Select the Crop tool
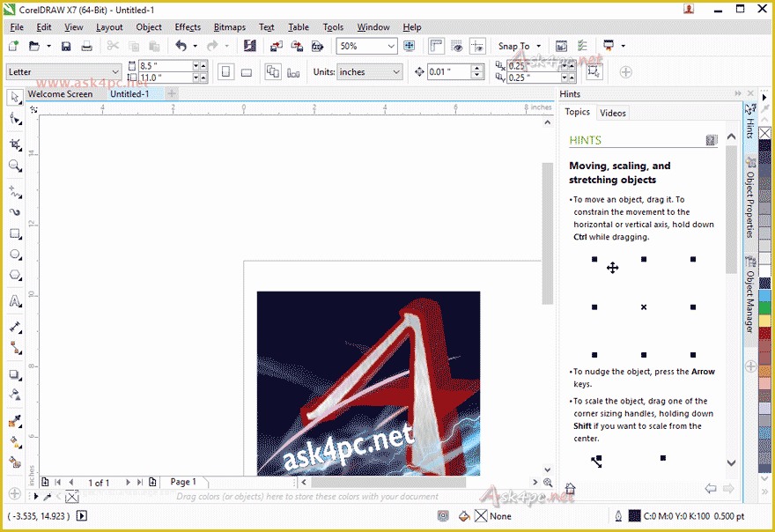The height and width of the screenshot is (532, 775). click(x=15, y=144)
